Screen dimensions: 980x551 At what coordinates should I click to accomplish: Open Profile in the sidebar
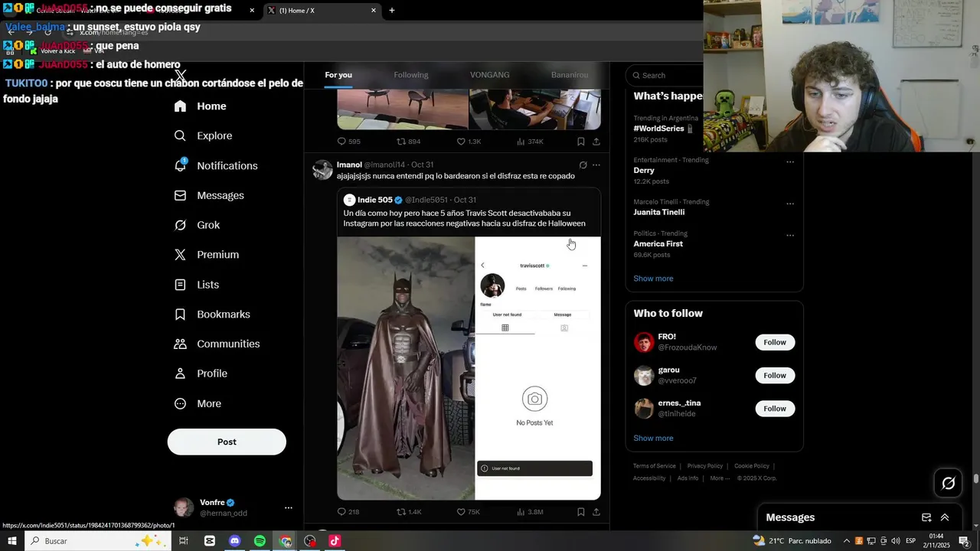pyautogui.click(x=200, y=373)
